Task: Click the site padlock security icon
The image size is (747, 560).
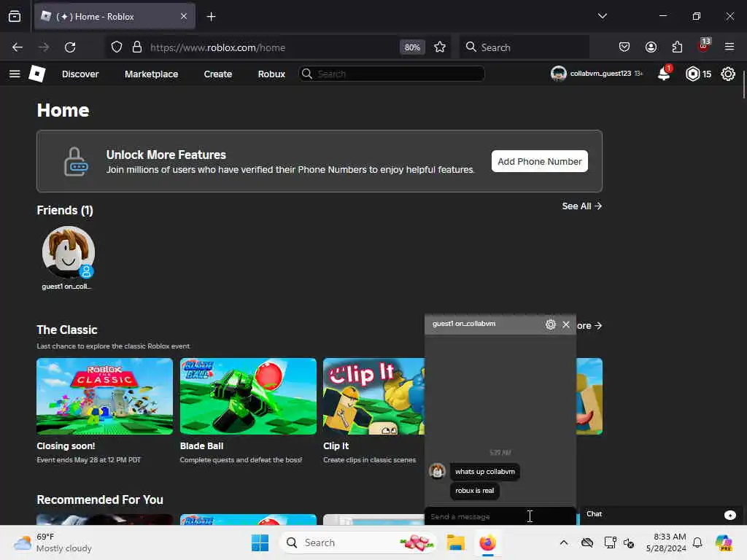Action: pyautogui.click(x=137, y=47)
